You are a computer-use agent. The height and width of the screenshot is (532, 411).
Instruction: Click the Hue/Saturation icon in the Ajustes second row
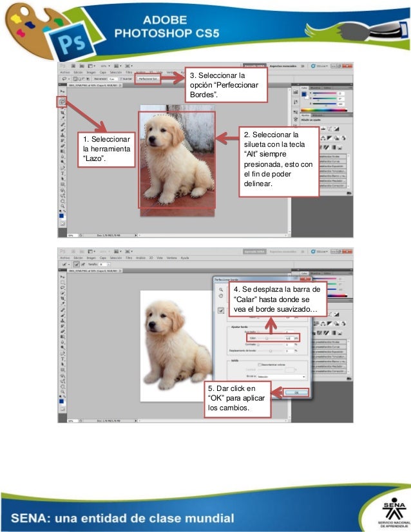pos(316,324)
